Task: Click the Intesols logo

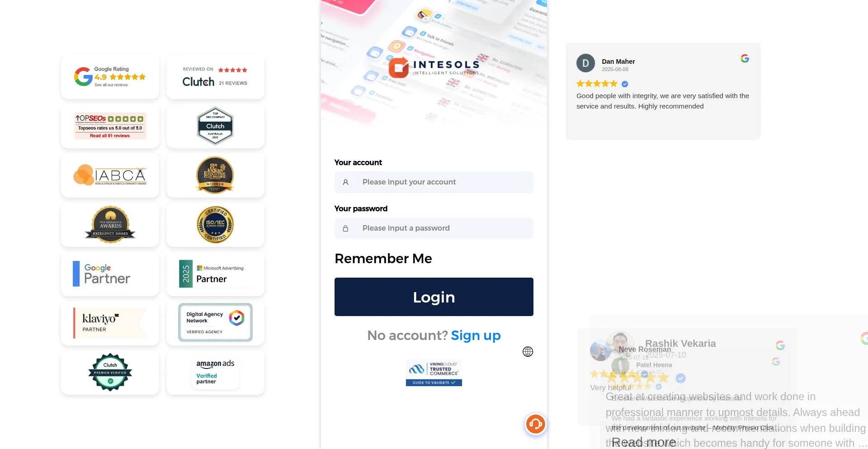Action: (434, 68)
